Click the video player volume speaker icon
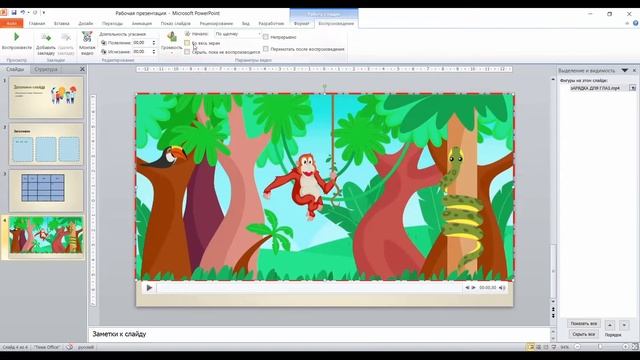This screenshot has width=640, height=360. point(502,288)
